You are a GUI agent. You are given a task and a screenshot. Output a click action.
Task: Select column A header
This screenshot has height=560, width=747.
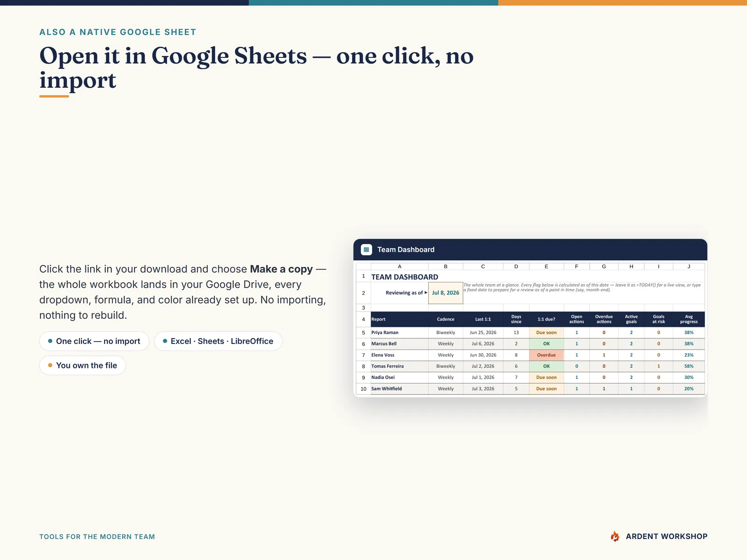click(x=400, y=266)
